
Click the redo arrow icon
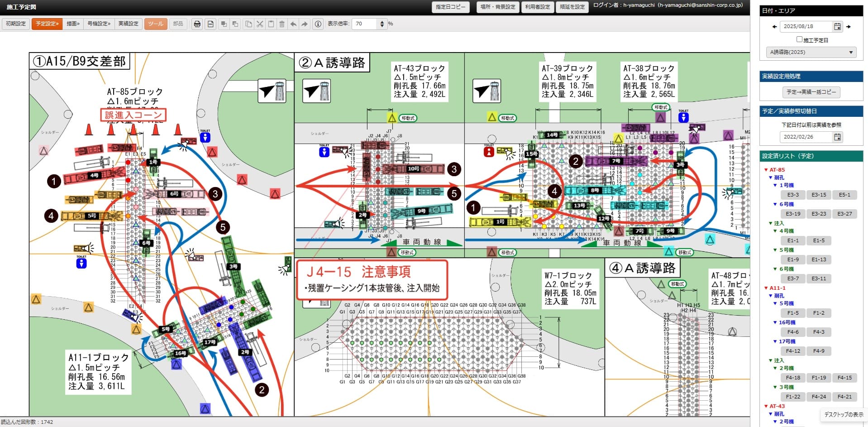pyautogui.click(x=305, y=24)
